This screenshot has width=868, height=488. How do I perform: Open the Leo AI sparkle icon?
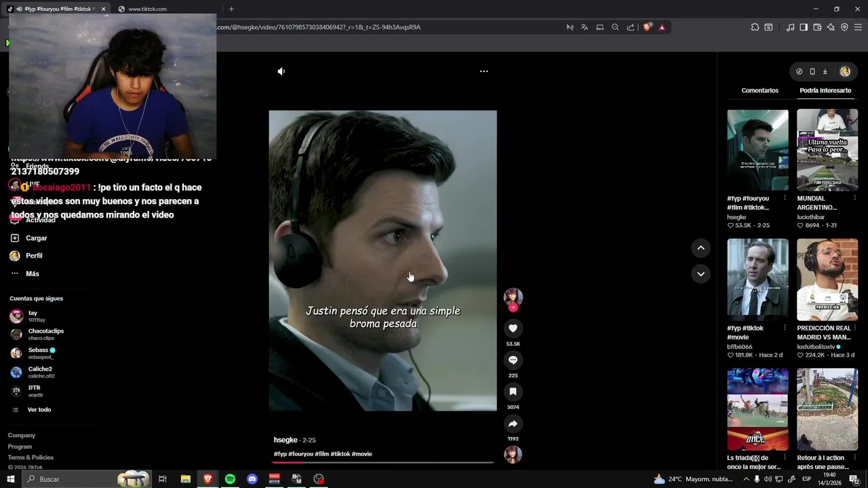831,27
